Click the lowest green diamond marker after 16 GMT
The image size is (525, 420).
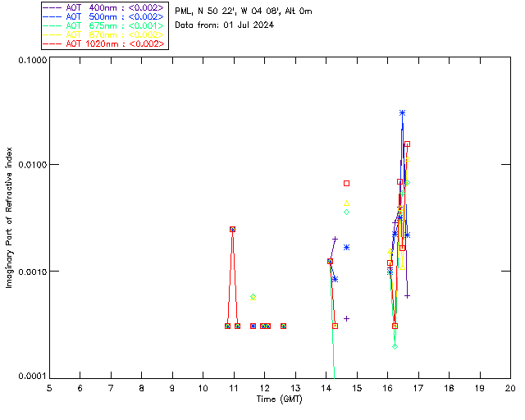click(395, 347)
